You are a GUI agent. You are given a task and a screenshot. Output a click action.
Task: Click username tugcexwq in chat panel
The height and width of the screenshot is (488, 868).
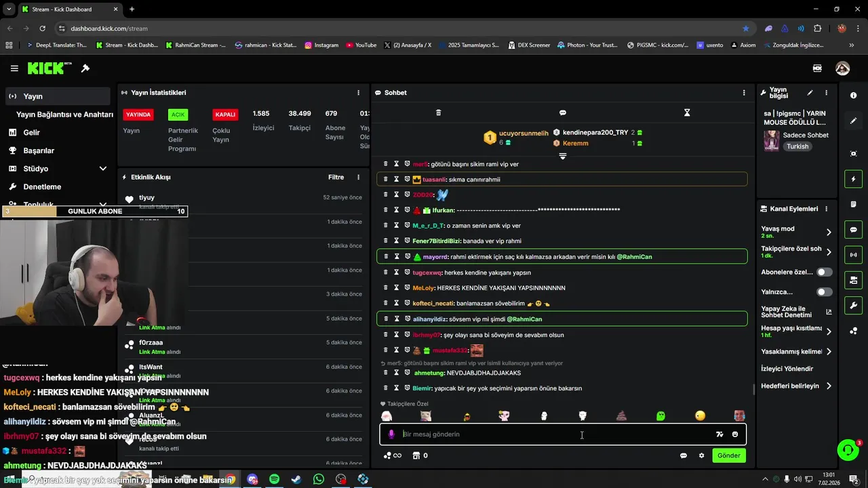427,272
